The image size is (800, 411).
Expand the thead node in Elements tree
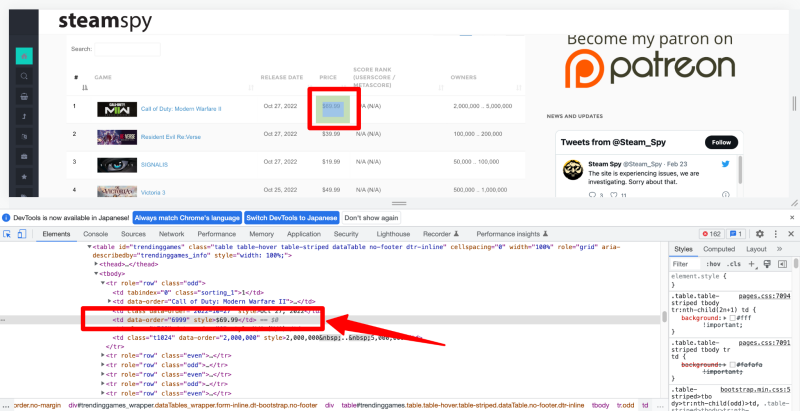pos(96,264)
